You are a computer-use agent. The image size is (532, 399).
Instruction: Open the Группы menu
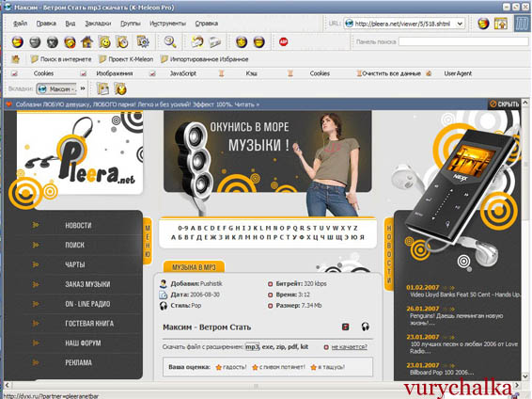coord(131,24)
